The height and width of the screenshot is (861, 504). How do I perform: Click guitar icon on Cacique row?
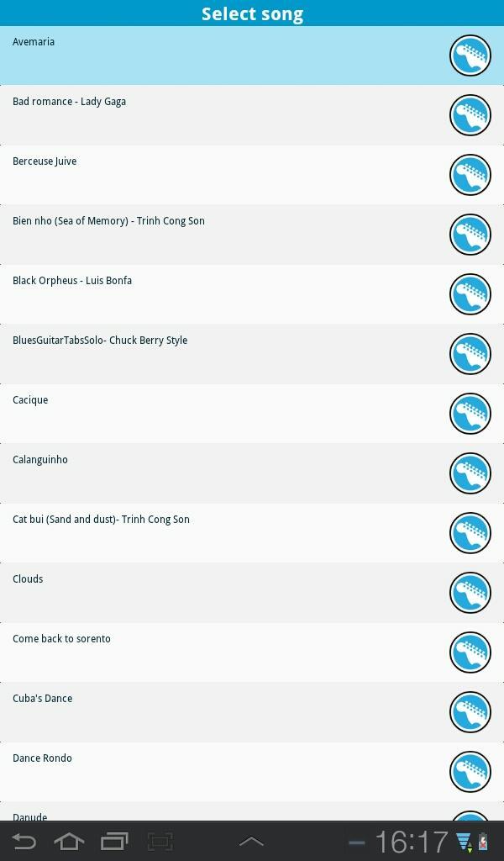[470, 414]
